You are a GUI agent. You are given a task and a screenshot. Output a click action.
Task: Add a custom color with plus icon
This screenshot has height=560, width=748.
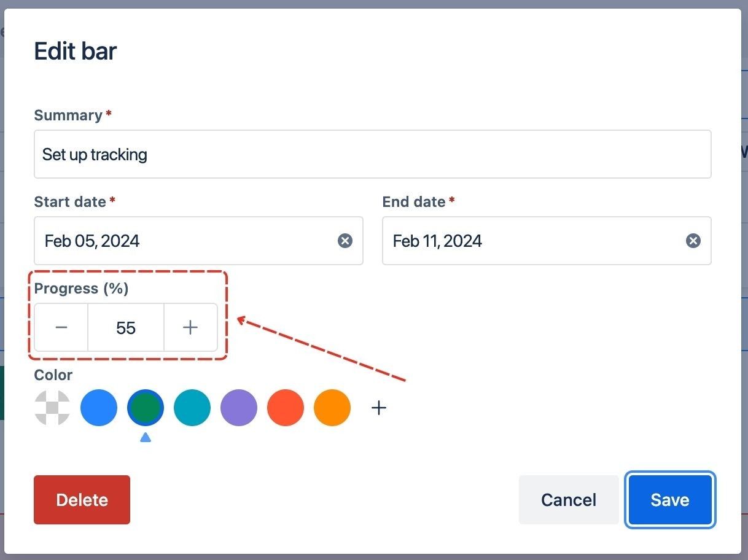point(379,408)
